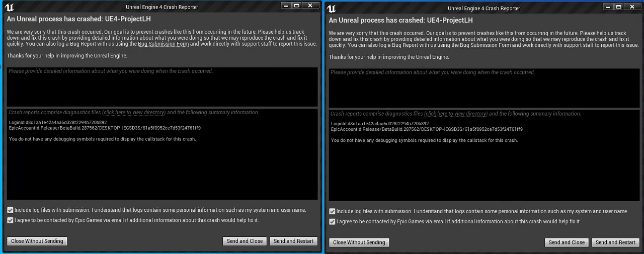Screen dimensions: 644x254
Task: Click the LoginId line in left window
Action: point(58,122)
